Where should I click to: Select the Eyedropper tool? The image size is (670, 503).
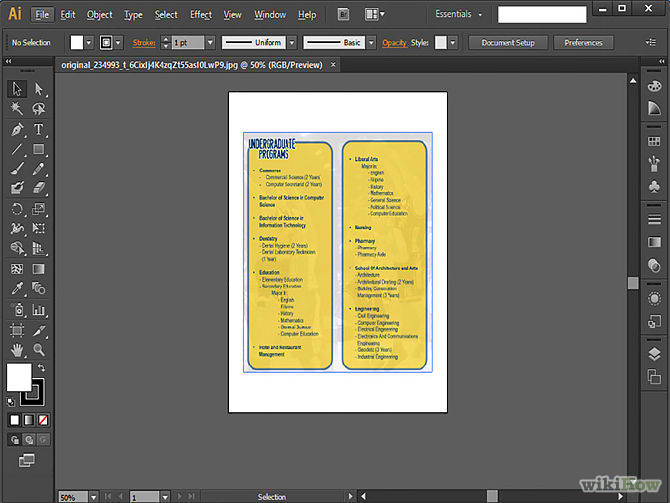click(x=17, y=288)
